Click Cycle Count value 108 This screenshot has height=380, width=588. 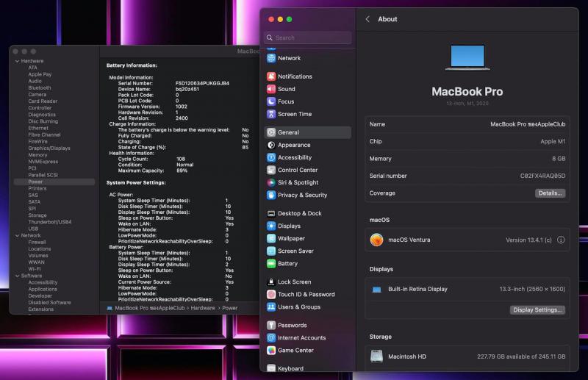coord(181,159)
